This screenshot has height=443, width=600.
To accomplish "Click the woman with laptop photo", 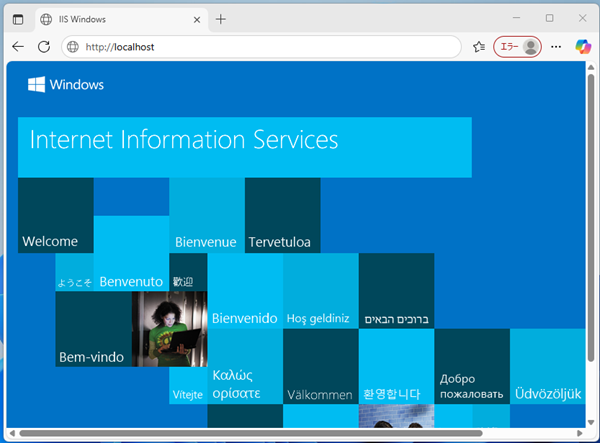I will pos(170,329).
